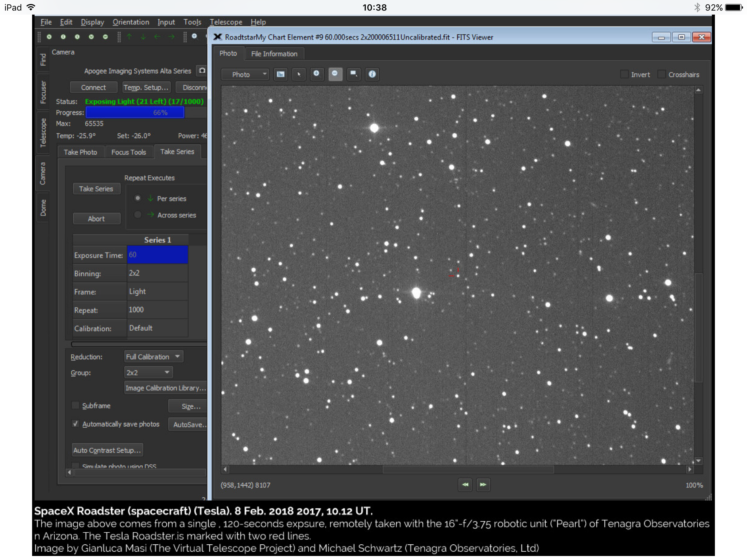Screen dimensions: 747x560
Task: Click the S compass direction toolbar icon
Action: coord(77,37)
